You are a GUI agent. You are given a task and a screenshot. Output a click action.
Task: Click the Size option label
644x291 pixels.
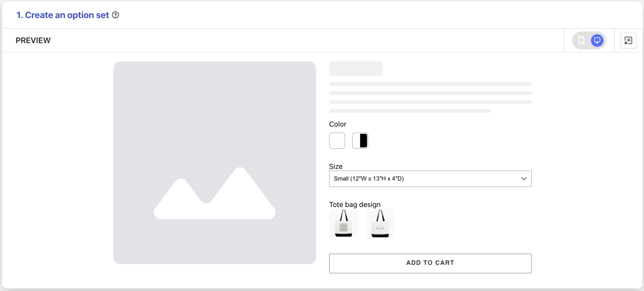click(x=336, y=166)
